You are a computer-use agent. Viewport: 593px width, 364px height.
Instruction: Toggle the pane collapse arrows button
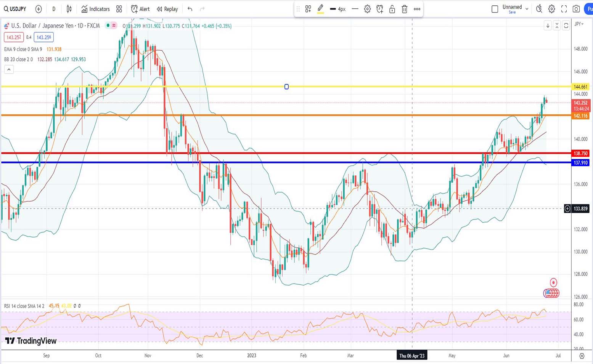[x=557, y=26]
